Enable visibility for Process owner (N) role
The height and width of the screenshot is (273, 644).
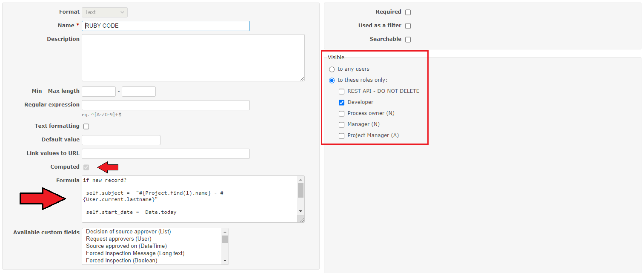(x=341, y=113)
